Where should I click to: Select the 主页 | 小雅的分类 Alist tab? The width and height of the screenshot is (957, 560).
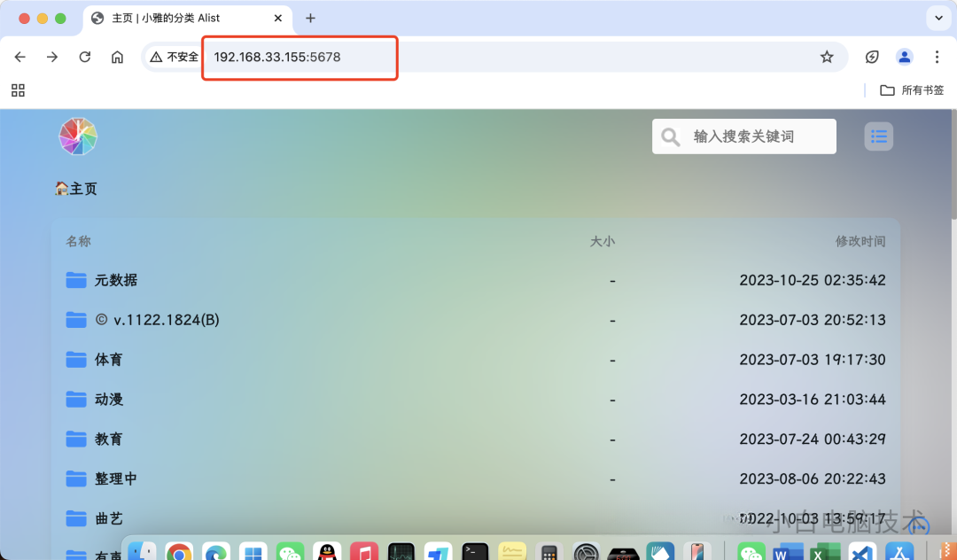pyautogui.click(x=188, y=19)
